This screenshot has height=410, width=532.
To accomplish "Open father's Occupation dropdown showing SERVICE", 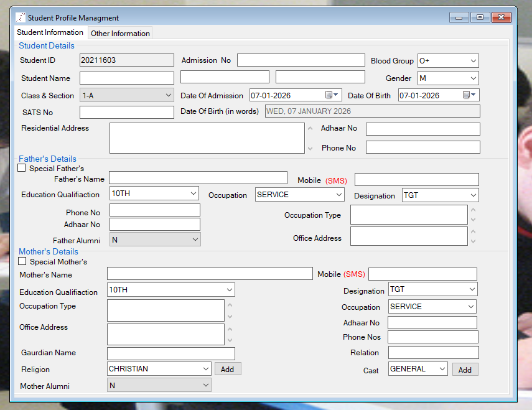I will click(x=337, y=194).
